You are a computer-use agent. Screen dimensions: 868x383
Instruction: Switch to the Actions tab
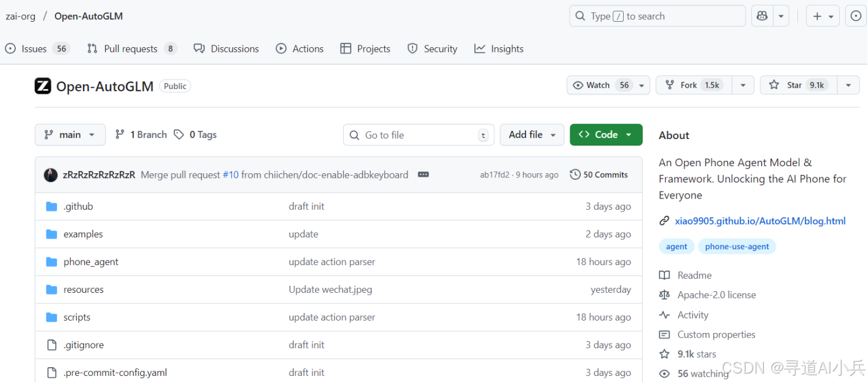(300, 49)
